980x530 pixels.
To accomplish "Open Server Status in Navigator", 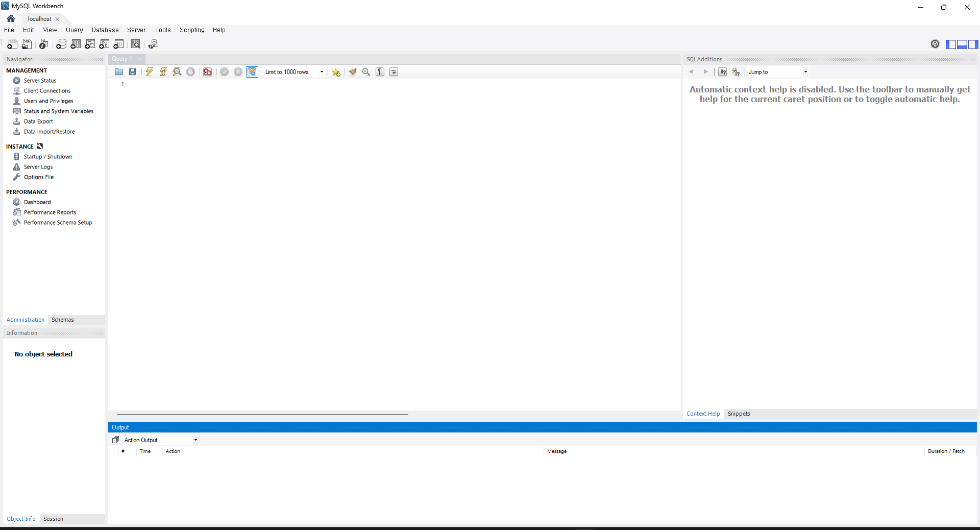I will tap(40, 81).
